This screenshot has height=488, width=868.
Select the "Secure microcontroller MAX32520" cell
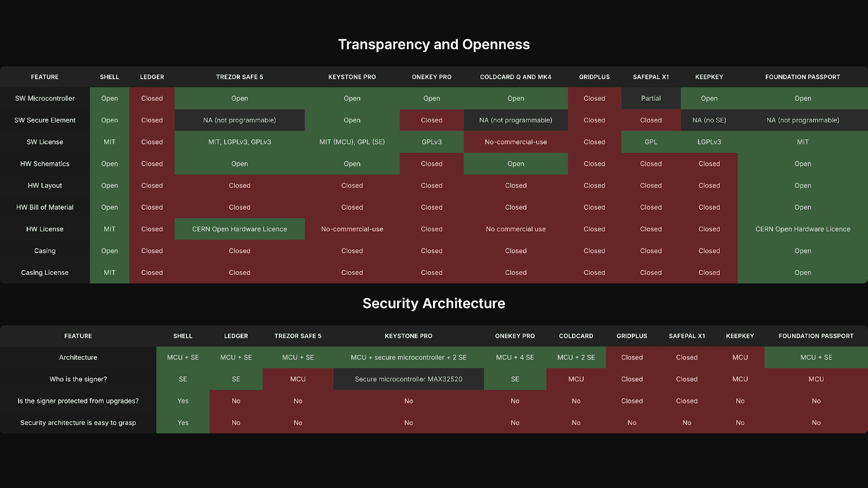(408, 379)
